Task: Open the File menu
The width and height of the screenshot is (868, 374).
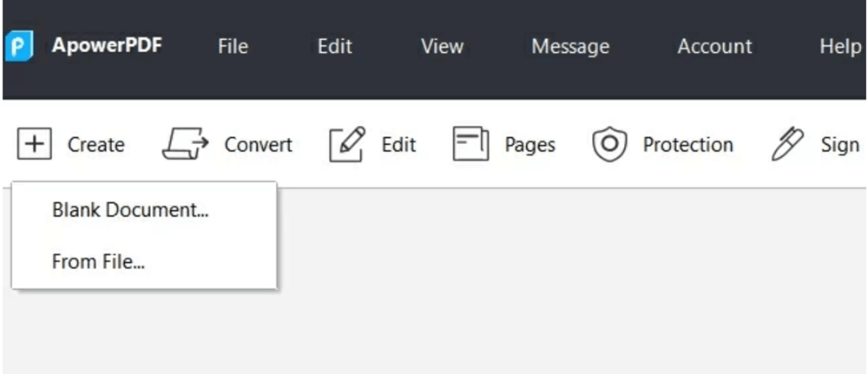Action: [233, 47]
